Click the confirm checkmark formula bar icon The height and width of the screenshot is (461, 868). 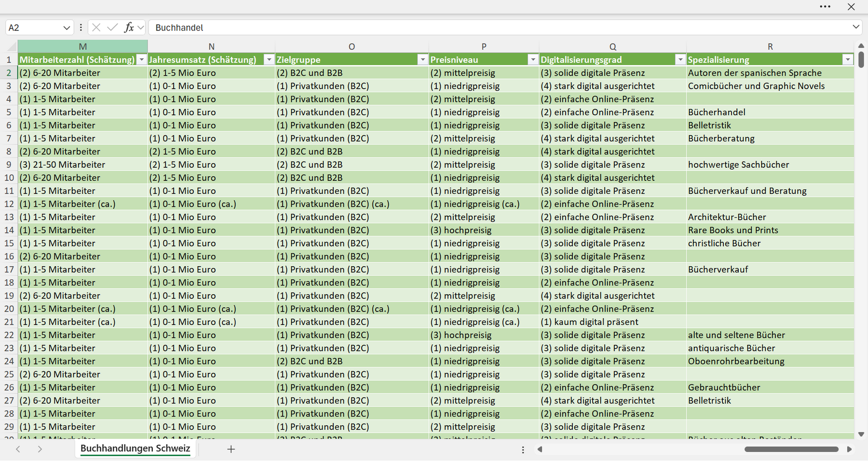[x=112, y=27]
